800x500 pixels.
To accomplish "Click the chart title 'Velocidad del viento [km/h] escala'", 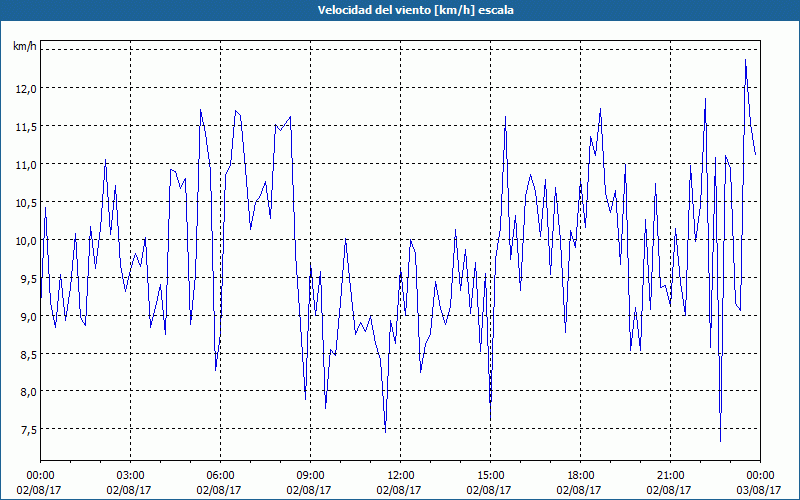I will click(x=415, y=10).
